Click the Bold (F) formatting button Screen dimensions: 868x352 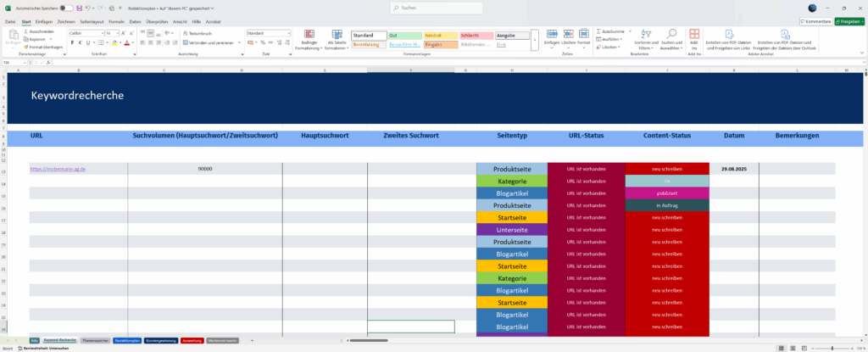(71, 42)
